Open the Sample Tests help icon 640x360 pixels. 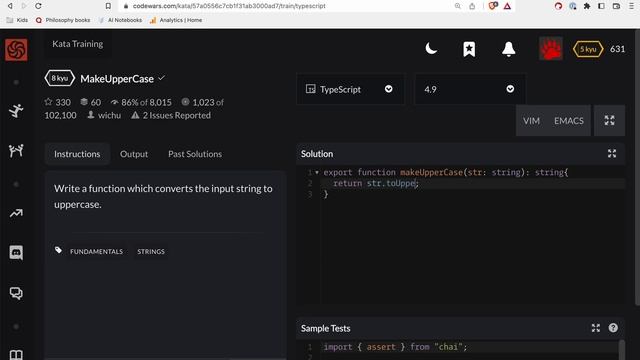pos(613,328)
